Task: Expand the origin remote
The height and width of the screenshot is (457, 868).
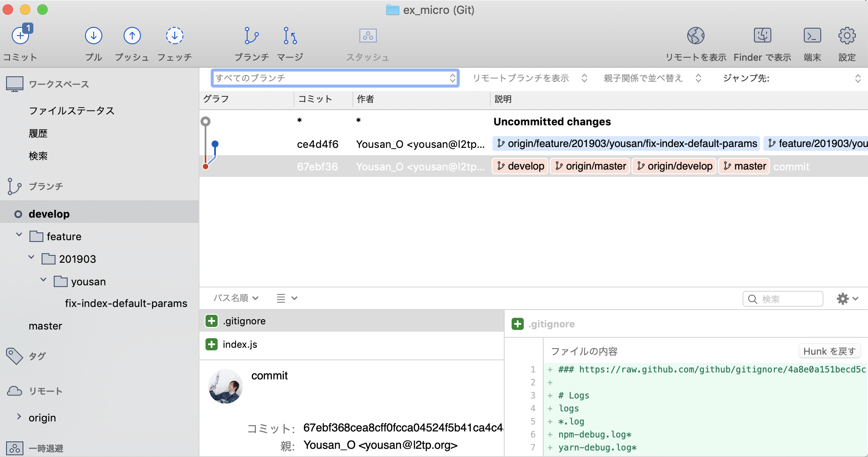Action: 19,417
